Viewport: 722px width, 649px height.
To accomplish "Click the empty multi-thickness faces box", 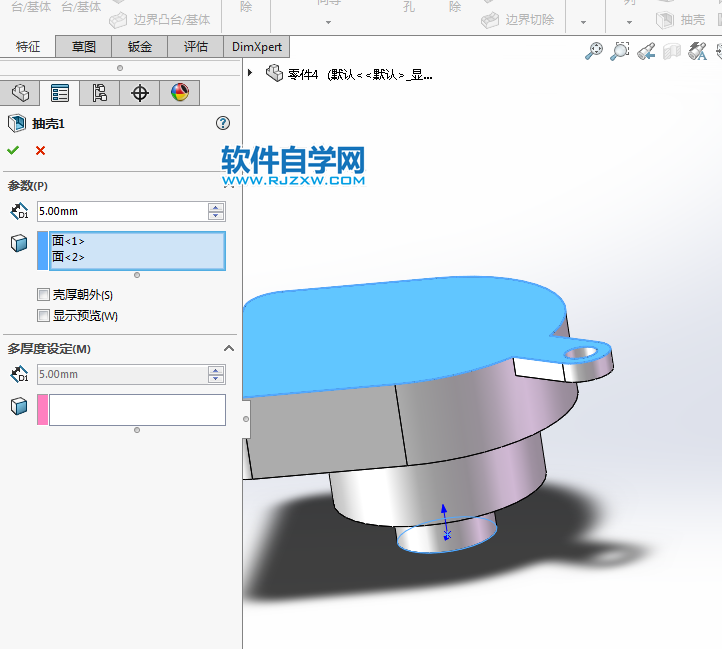I will pyautogui.click(x=137, y=409).
